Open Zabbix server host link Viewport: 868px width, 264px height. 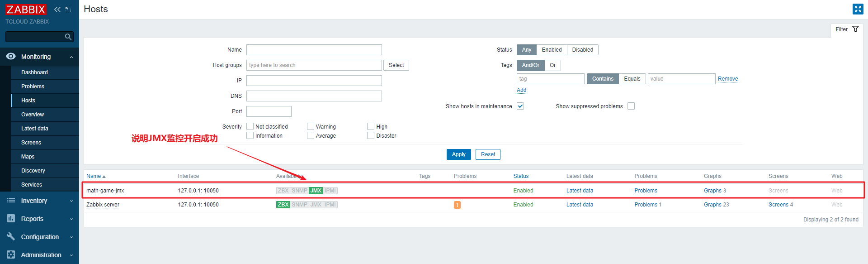(x=103, y=205)
